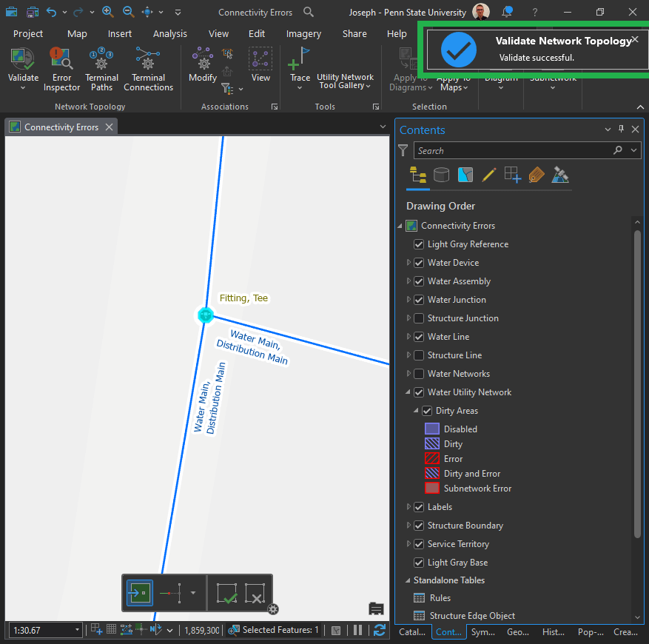Select the List By Data Source icon

(441, 175)
